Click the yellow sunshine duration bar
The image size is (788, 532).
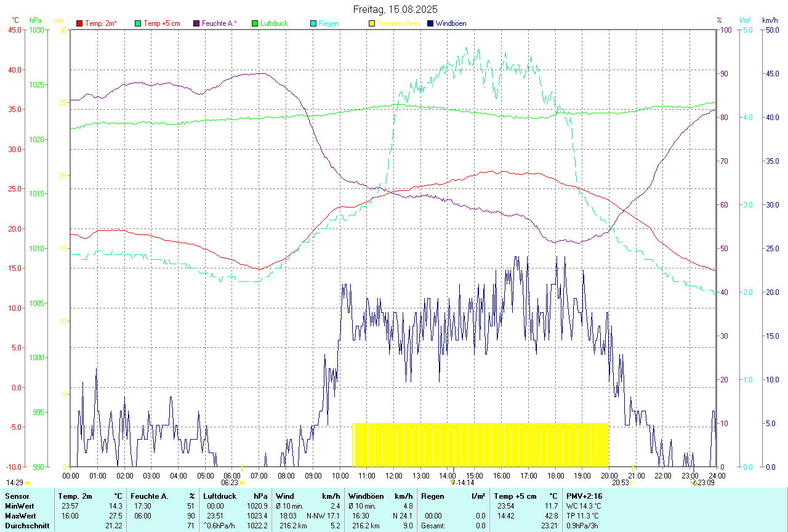coord(480,445)
